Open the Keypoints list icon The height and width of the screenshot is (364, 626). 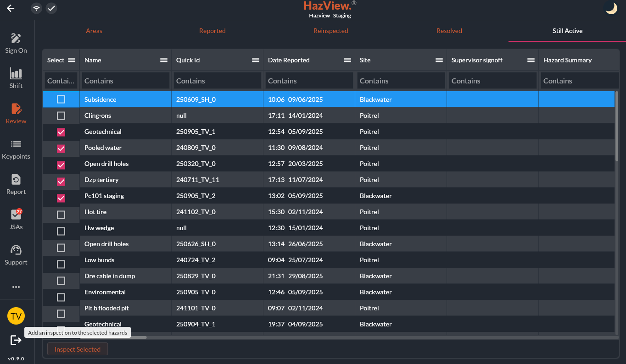(x=16, y=144)
